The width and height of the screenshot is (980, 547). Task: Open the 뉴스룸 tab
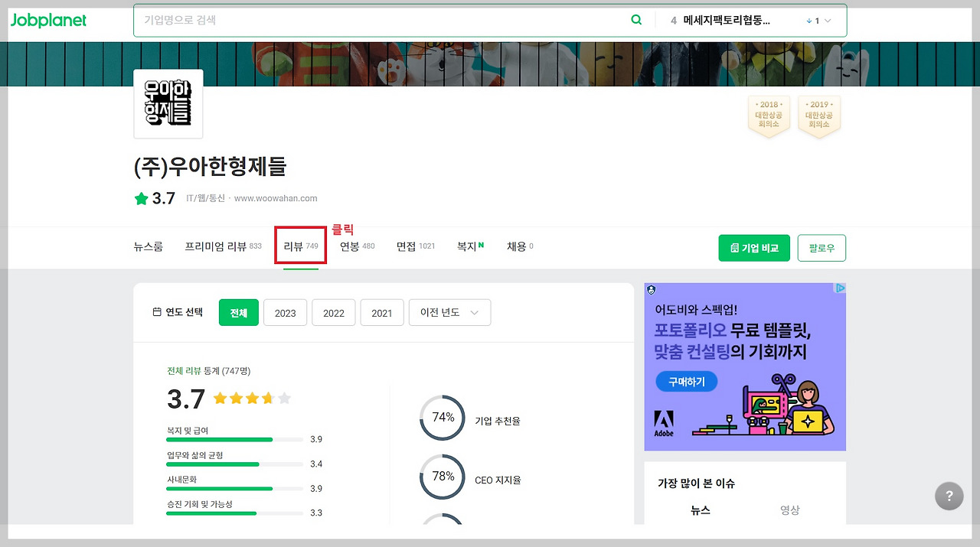148,246
